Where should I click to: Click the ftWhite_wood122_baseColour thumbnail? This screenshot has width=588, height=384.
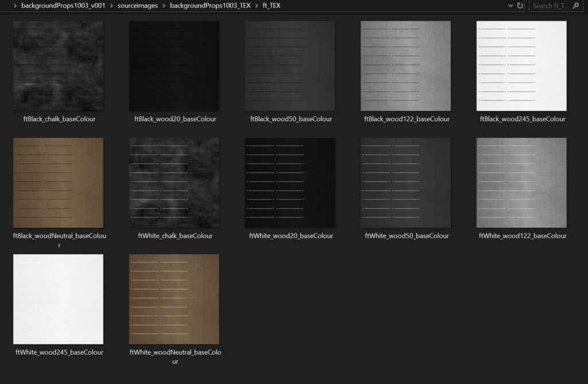coord(521,183)
